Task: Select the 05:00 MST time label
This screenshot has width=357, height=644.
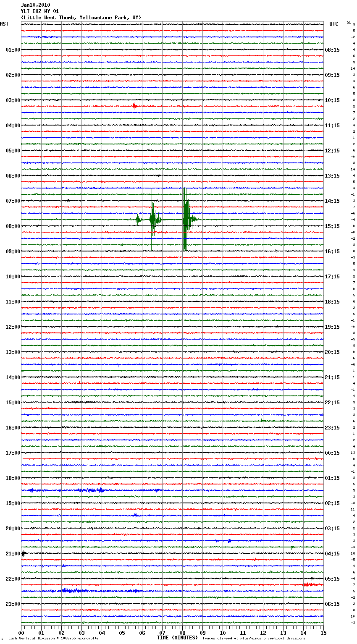Action: tap(13, 151)
